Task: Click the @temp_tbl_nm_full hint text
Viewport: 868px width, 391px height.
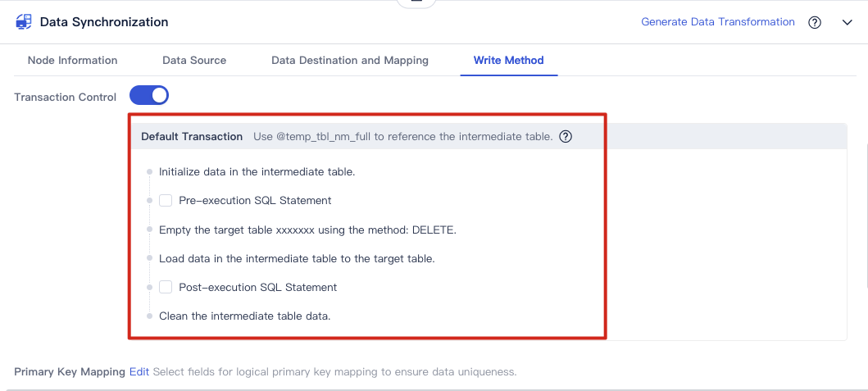Action: pos(403,136)
